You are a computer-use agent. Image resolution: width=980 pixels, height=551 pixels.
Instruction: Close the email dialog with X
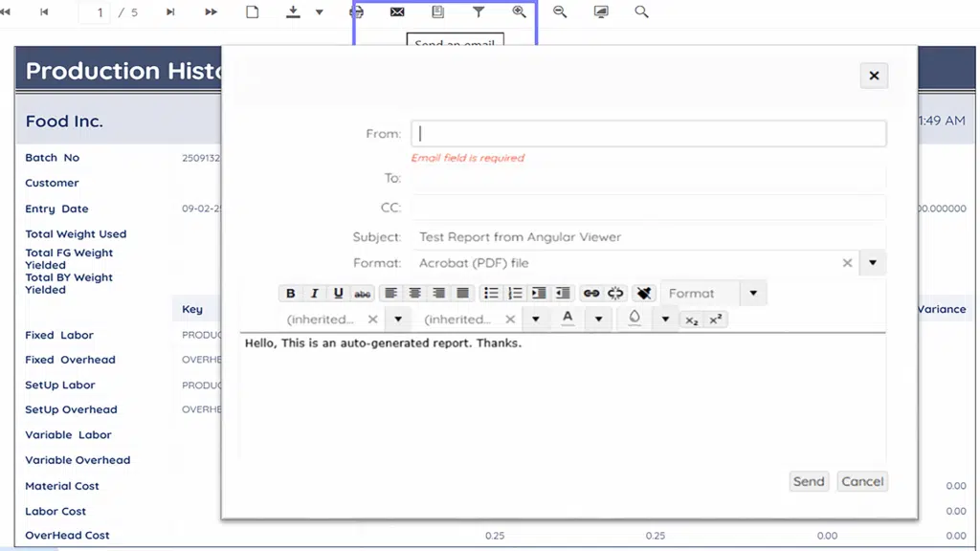(874, 76)
